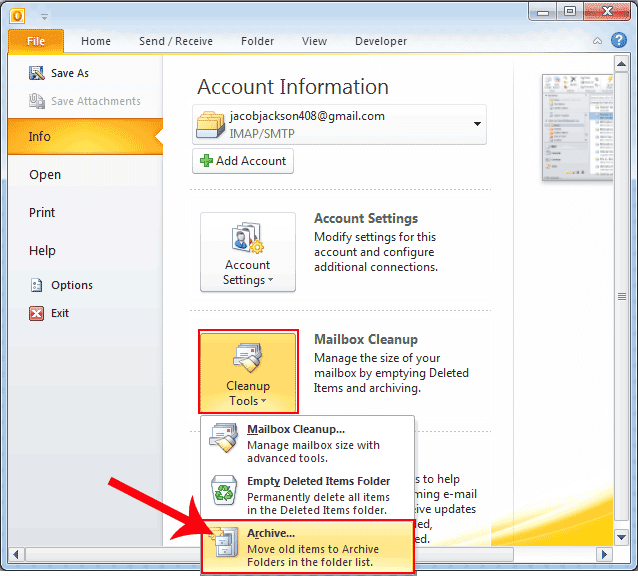638x576 pixels.
Task: Click the vertical scrollbar thumb
Action: click(621, 296)
